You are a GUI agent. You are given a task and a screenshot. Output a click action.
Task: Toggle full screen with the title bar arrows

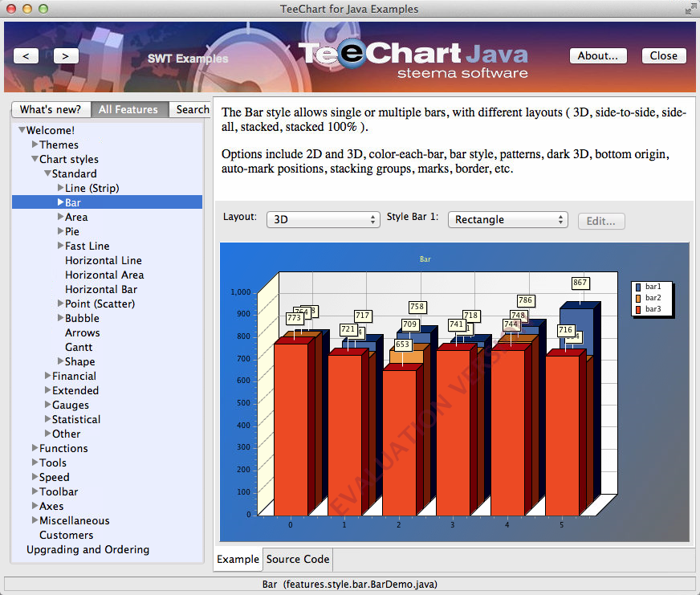pyautogui.click(x=690, y=9)
